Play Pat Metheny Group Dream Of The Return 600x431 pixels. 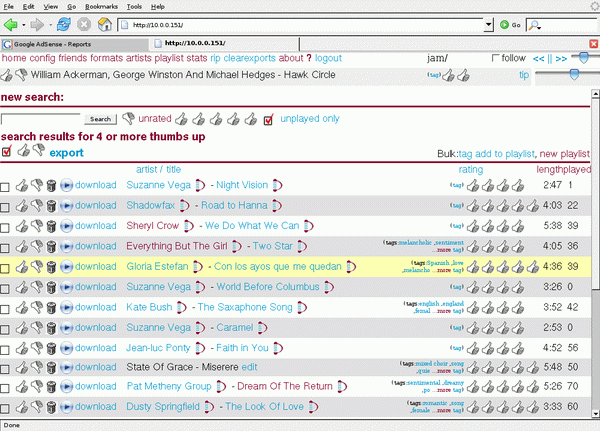coord(66,387)
